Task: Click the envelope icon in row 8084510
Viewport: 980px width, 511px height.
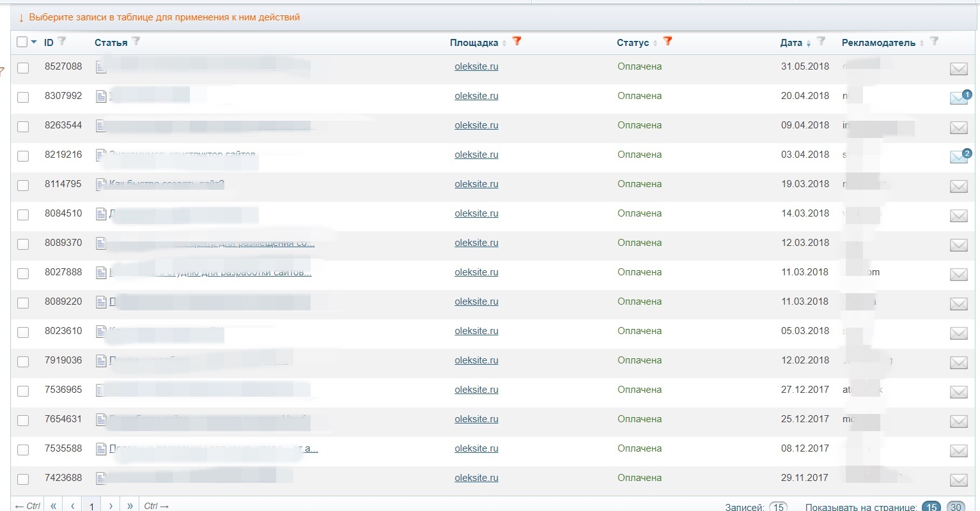Action: (x=958, y=216)
